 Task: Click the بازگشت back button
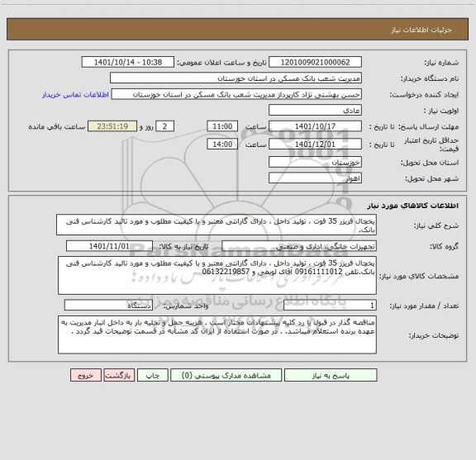[x=119, y=375]
